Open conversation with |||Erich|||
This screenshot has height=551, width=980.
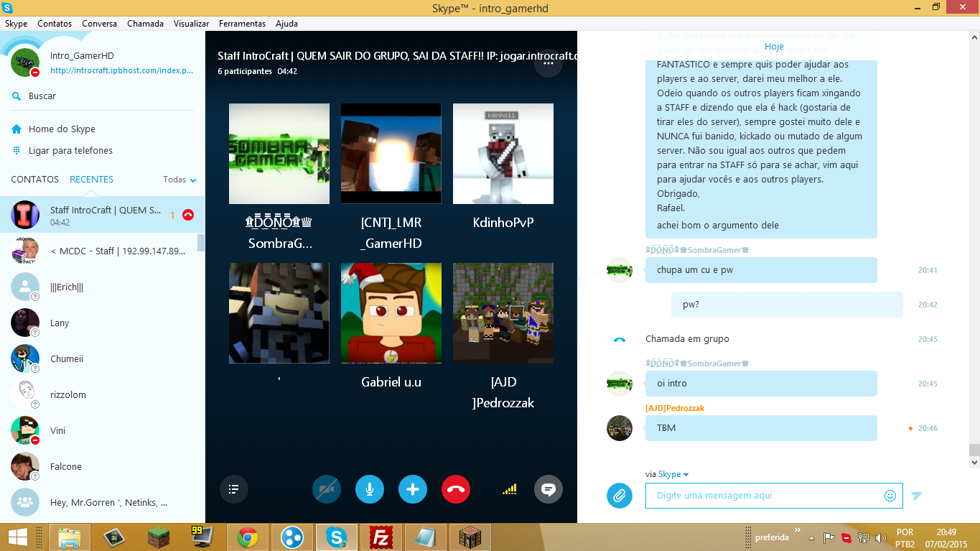click(102, 287)
